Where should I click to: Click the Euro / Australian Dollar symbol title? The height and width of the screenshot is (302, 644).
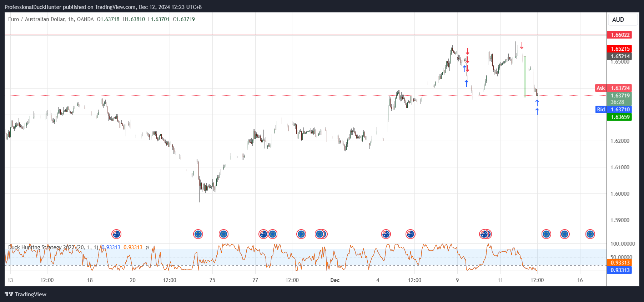point(51,19)
